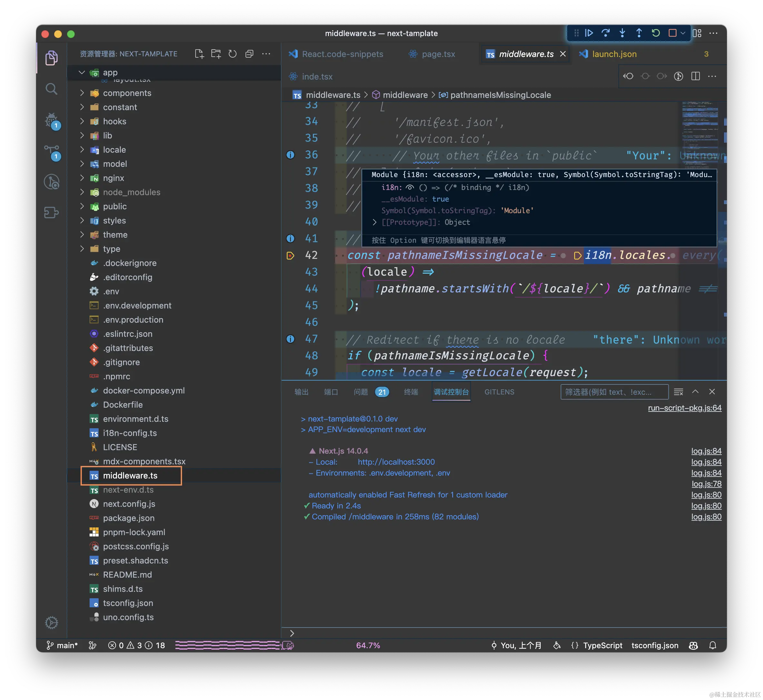This screenshot has height=700, width=763.
Task: Collapse the app folder in Explorer
Action: [82, 72]
